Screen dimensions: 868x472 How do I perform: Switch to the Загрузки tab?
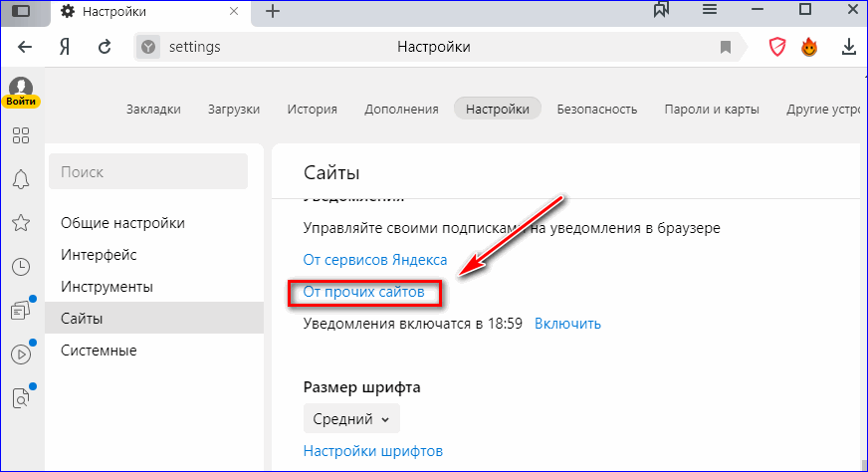pos(234,110)
